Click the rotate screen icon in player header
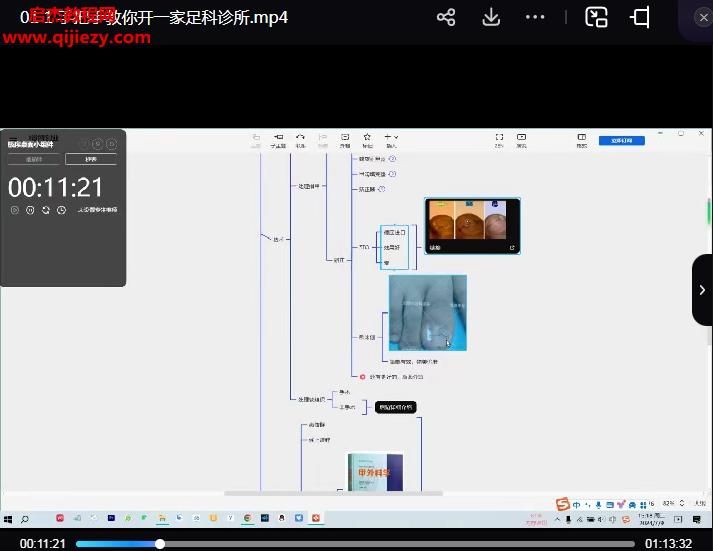Viewport: 713px width, 551px height. [x=640, y=18]
